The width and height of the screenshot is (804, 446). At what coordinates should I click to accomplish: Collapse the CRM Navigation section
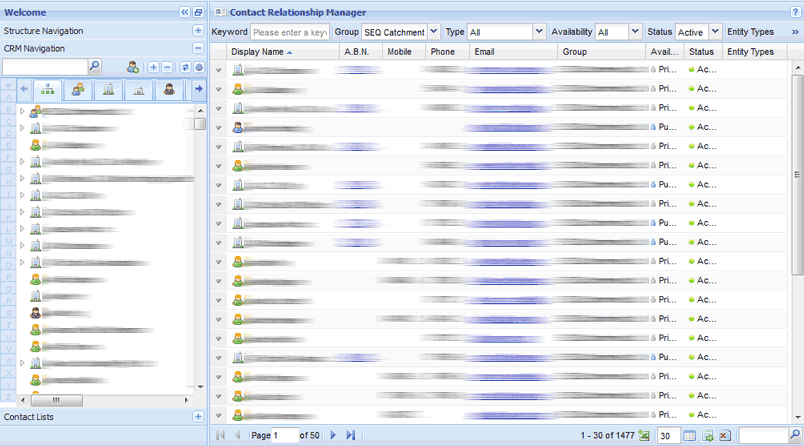[x=198, y=48]
